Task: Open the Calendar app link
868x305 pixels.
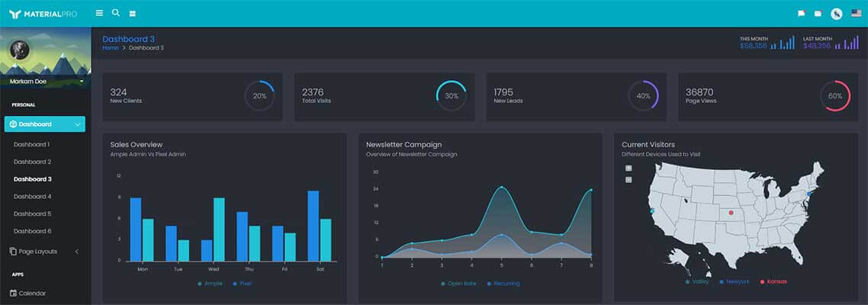Action: [x=31, y=293]
